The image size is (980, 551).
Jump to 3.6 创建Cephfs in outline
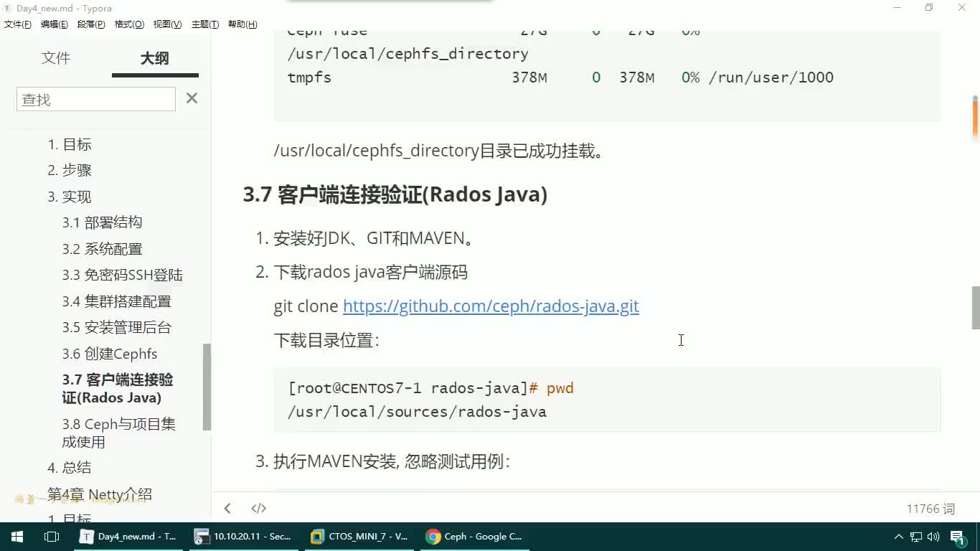click(109, 354)
